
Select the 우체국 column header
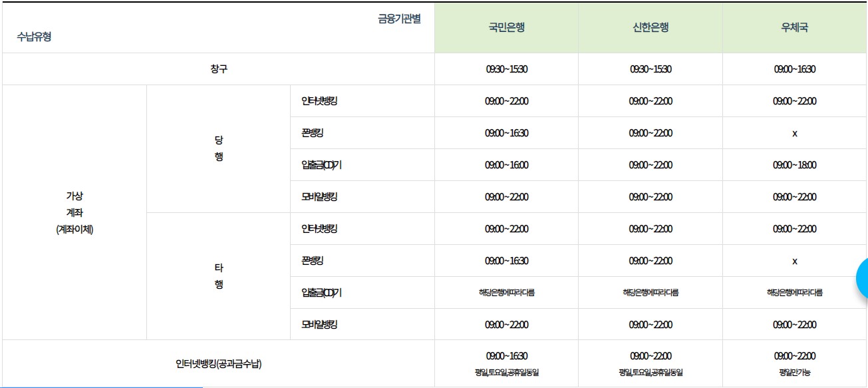pyautogui.click(x=795, y=28)
